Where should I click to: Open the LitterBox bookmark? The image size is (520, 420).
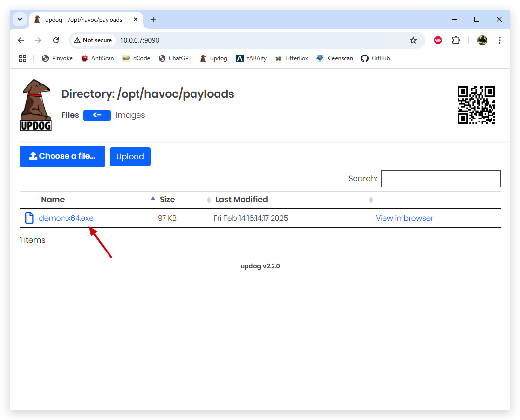tap(292, 58)
